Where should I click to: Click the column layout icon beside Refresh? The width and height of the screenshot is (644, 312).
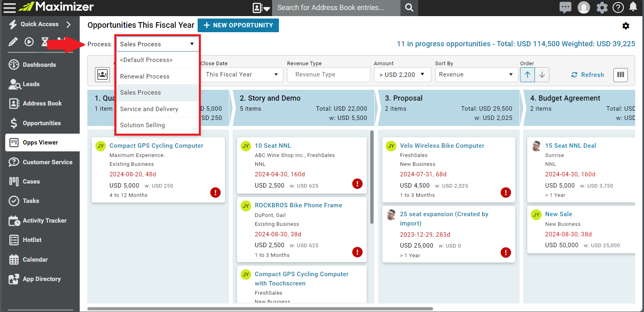620,74
